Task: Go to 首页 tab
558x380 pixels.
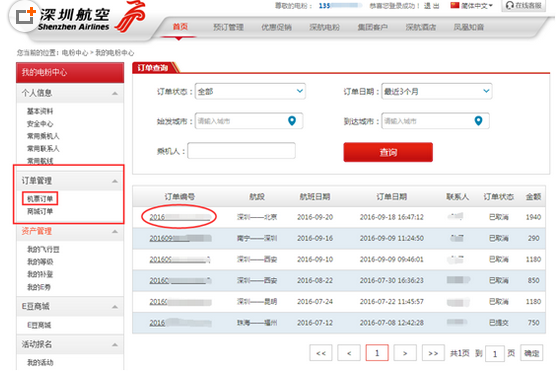Action: tap(180, 27)
